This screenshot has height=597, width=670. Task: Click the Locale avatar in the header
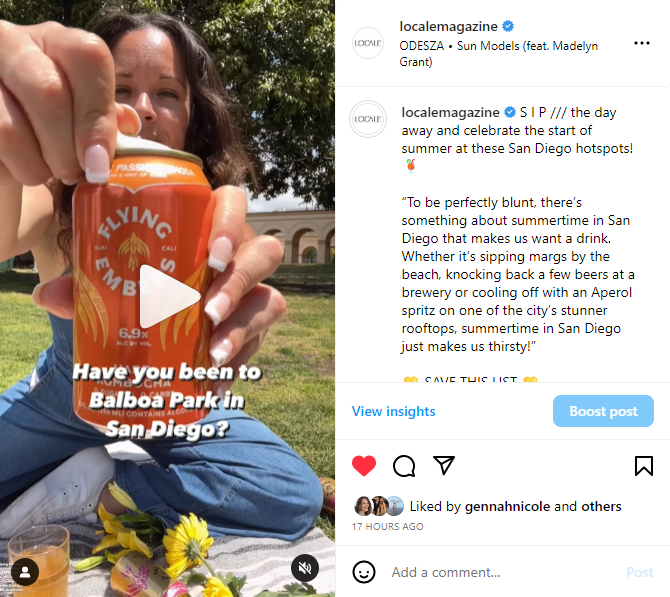pos(367,43)
